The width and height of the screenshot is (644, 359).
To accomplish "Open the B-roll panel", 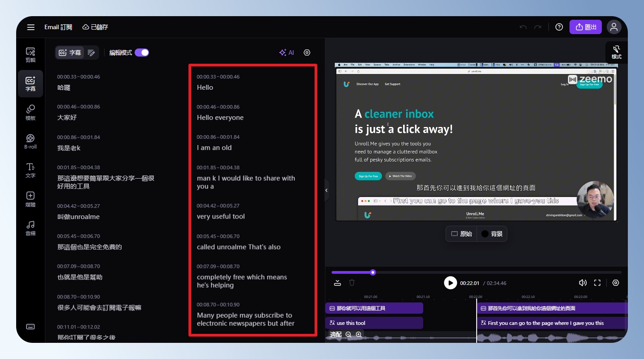I will pyautogui.click(x=31, y=141).
